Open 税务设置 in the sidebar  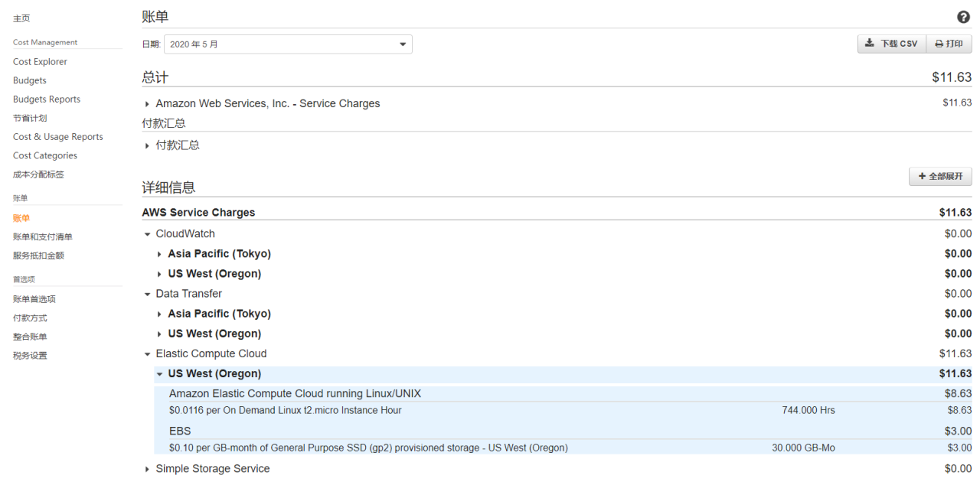30,356
